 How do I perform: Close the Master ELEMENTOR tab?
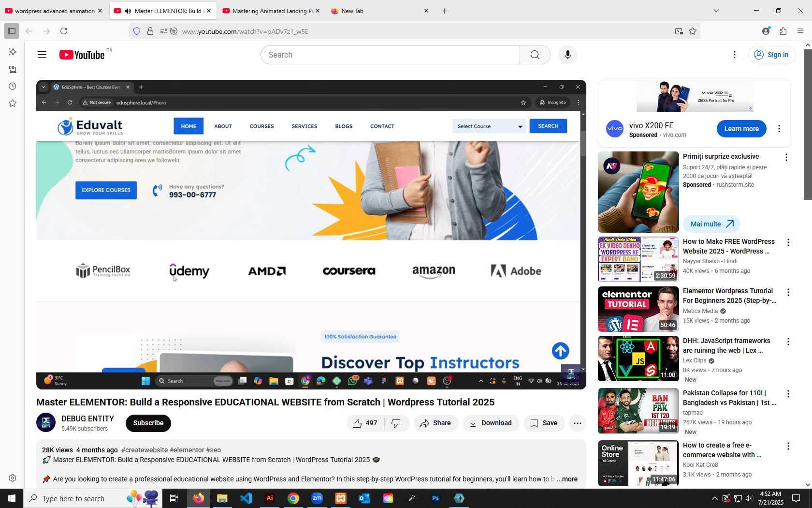209,11
